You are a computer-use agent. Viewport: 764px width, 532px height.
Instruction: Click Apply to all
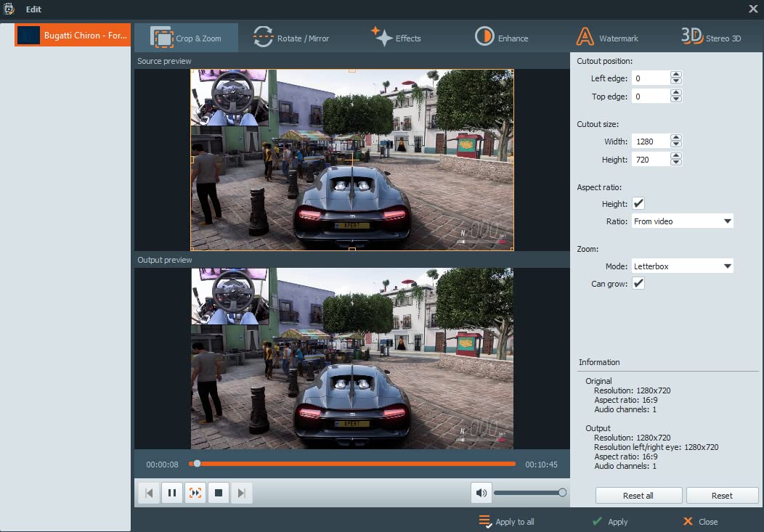coord(507,521)
